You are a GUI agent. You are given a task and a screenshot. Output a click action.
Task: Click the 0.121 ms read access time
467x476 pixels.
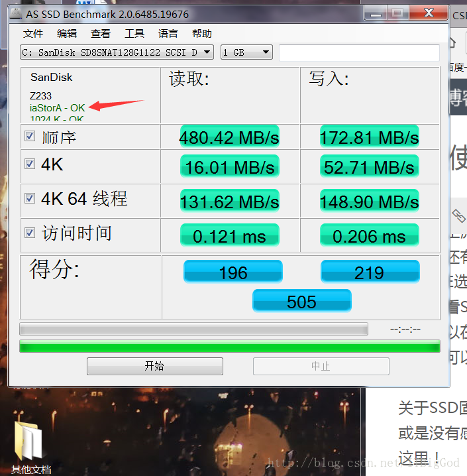click(230, 235)
